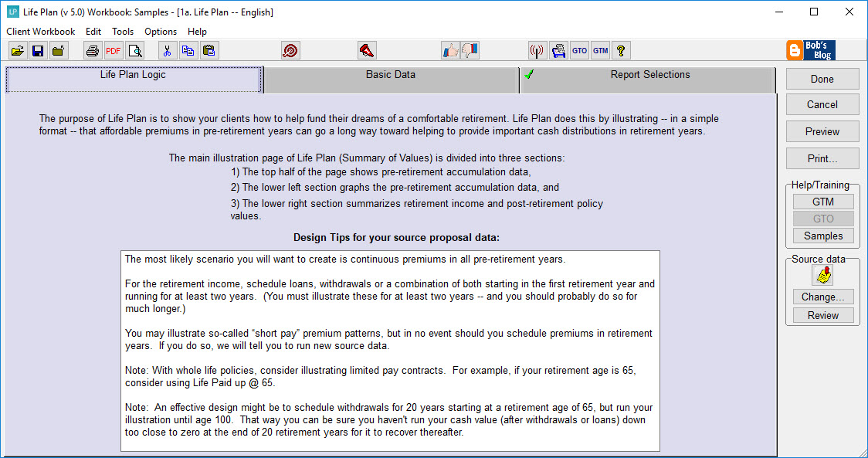
Task: Open a workbook using the folder icon
Action: click(17, 49)
